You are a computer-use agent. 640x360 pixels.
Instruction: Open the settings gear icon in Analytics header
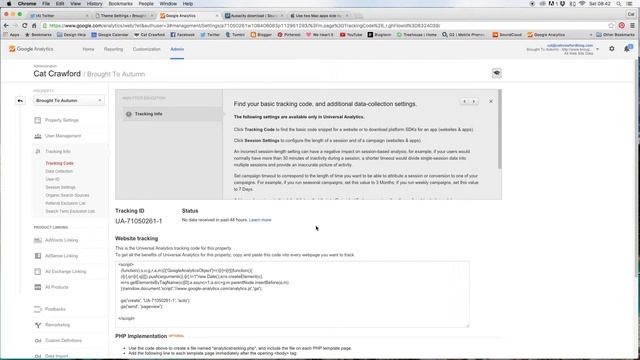(x=611, y=49)
